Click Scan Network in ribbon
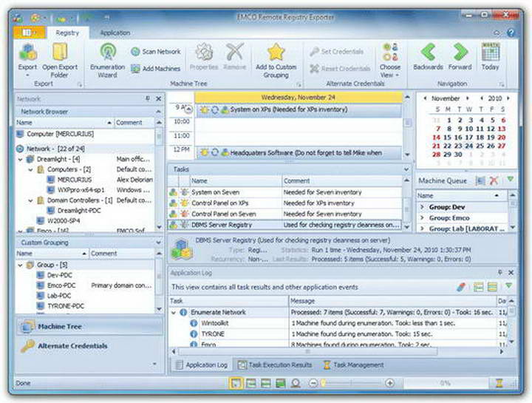The width and height of the screenshot is (532, 403). pos(156,52)
